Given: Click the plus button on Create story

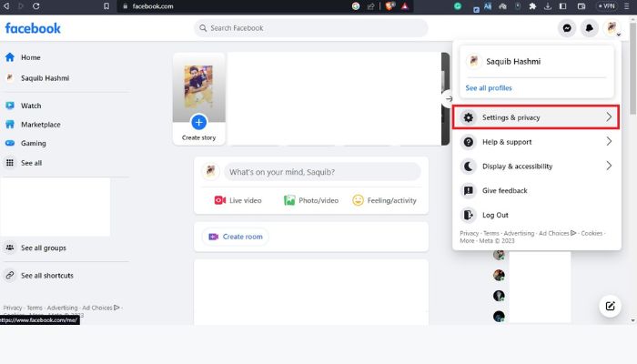Looking at the screenshot, I should pos(198,122).
